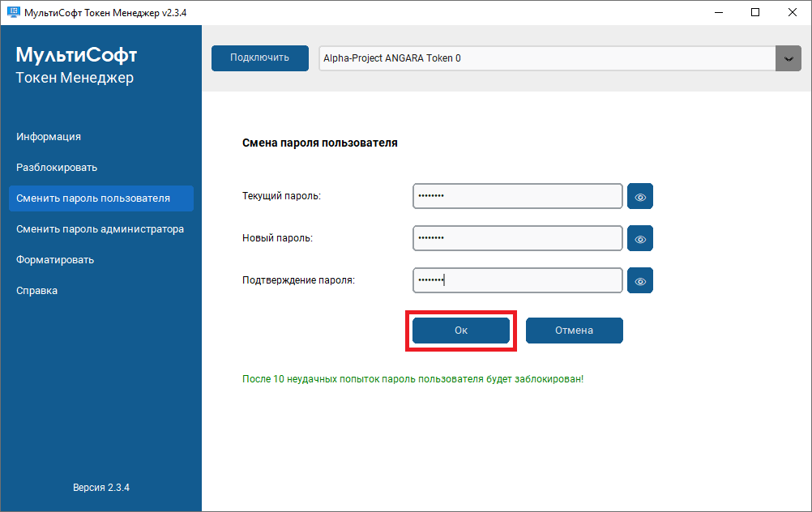Image resolution: width=812 pixels, height=512 pixels.
Task: Click the МультиСофт app icon in title bar
Action: [x=13, y=12]
